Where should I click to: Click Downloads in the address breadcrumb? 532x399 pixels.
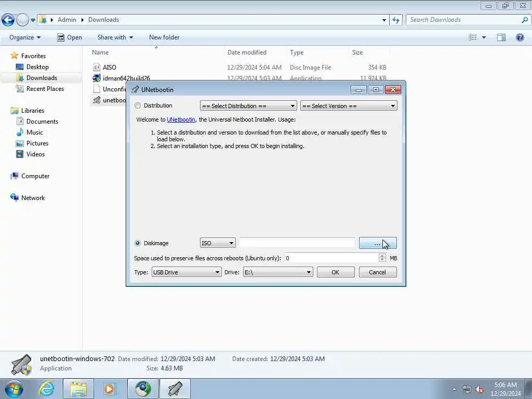click(103, 20)
